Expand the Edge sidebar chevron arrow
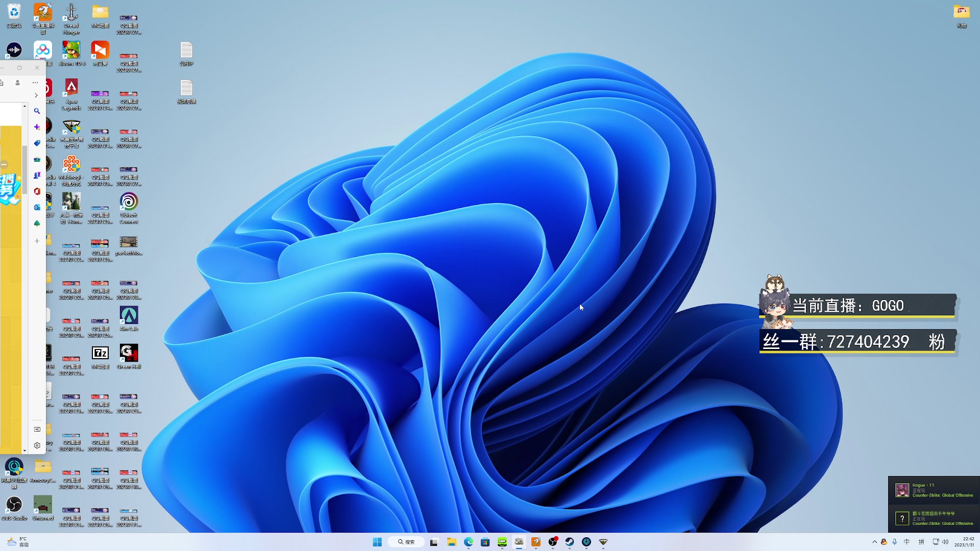Viewport: 980px width, 551px height. 36,95
